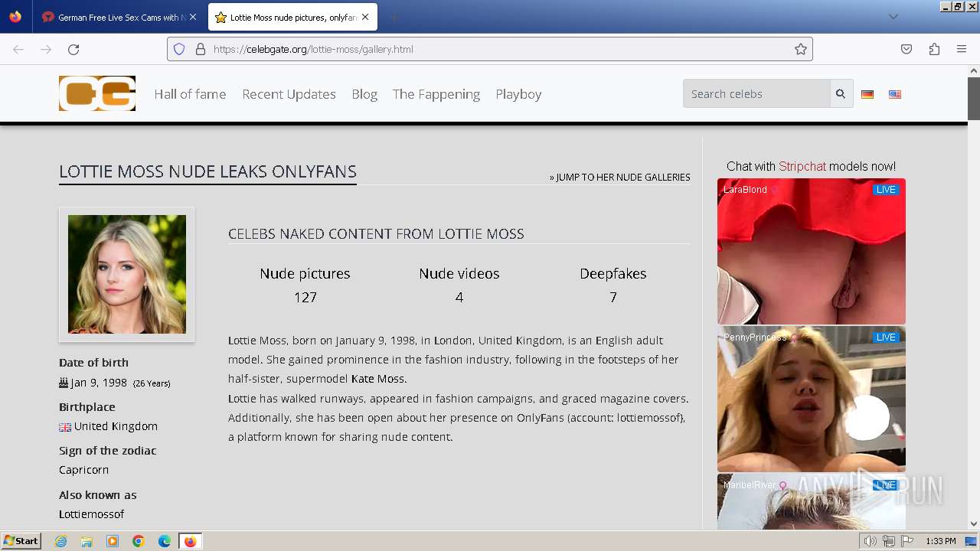Select the Firefox taskbar button

(x=190, y=541)
